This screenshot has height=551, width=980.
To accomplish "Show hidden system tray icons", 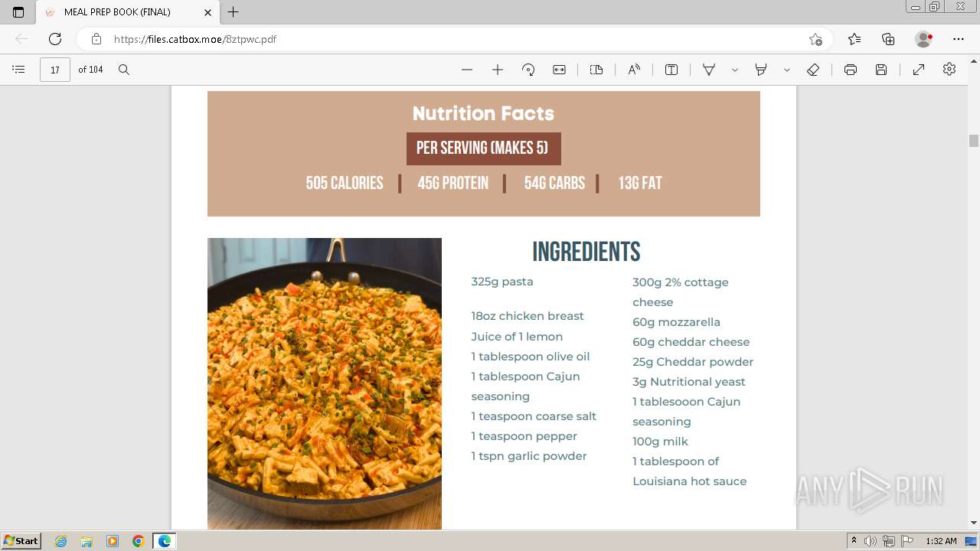I will coord(854,541).
